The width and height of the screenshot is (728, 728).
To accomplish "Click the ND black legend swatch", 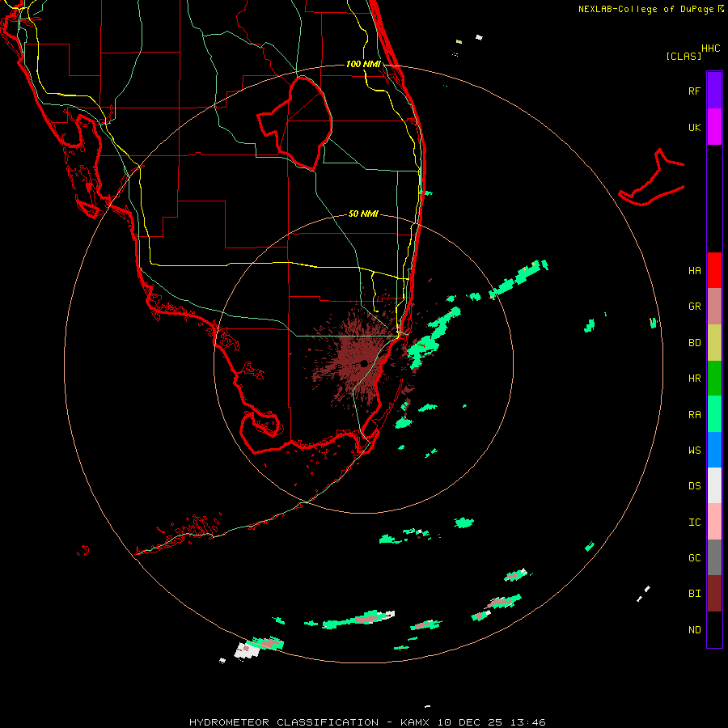I will point(714,629).
